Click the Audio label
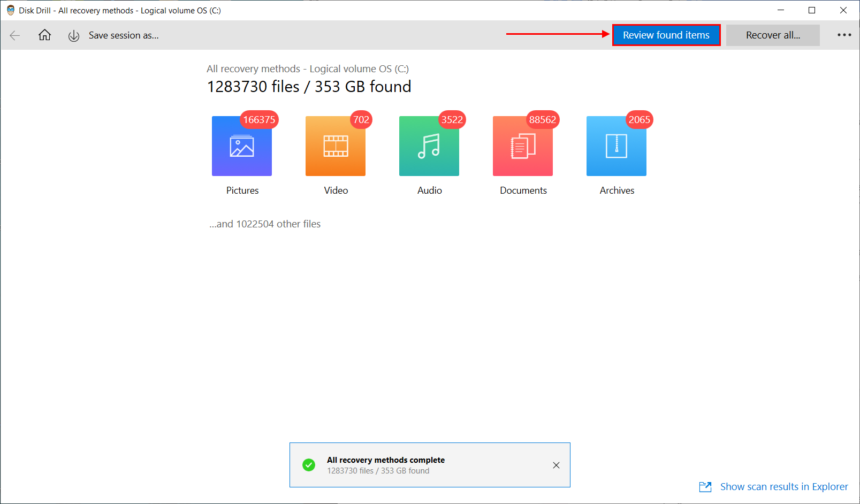The height and width of the screenshot is (504, 860). pyautogui.click(x=430, y=190)
